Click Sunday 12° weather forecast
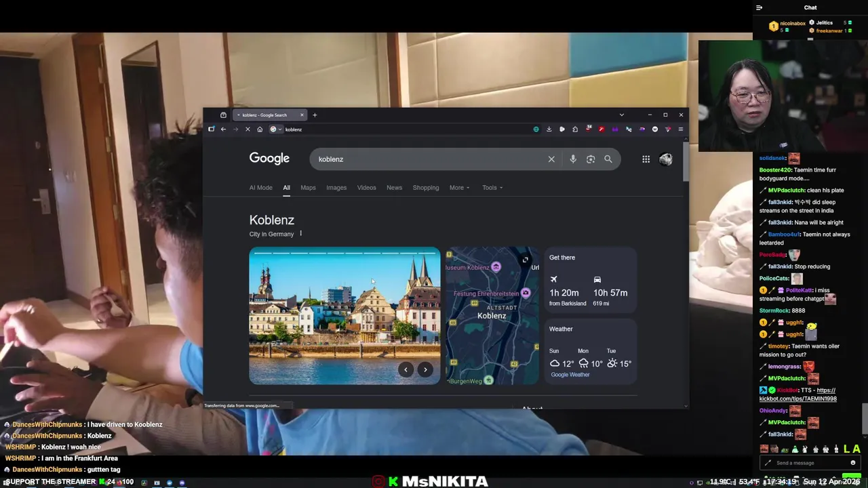 coord(561,359)
